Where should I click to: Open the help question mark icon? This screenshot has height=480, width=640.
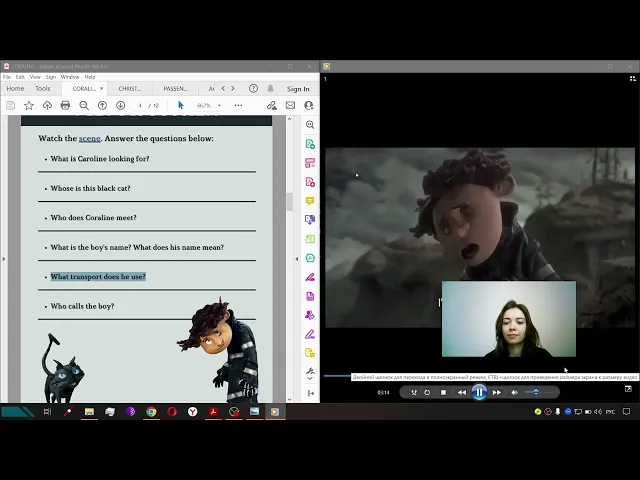tap(253, 89)
